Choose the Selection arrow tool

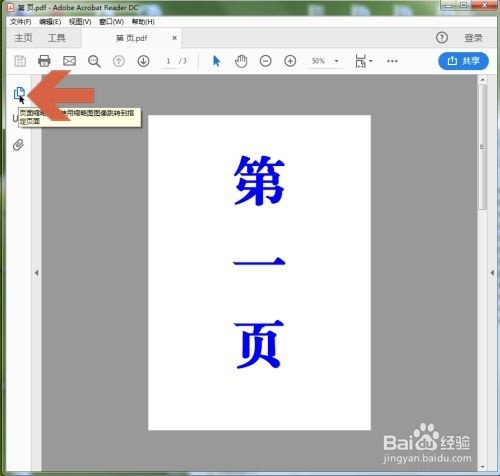(x=216, y=61)
